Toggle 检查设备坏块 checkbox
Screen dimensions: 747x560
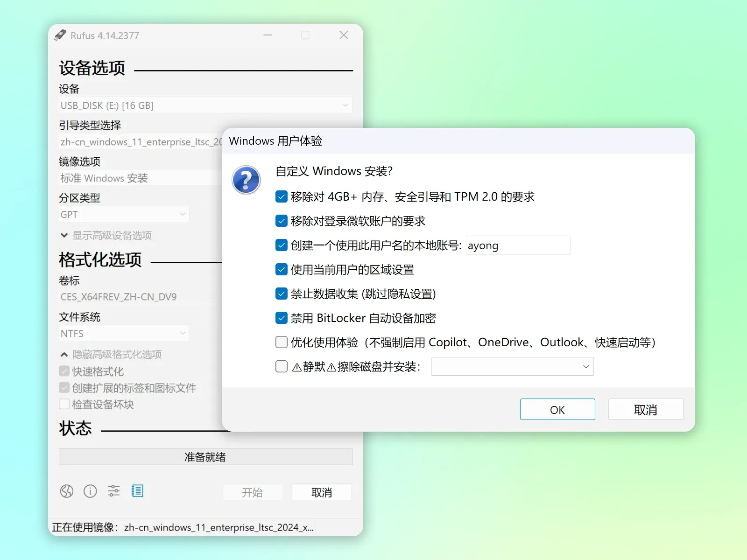pyautogui.click(x=64, y=404)
